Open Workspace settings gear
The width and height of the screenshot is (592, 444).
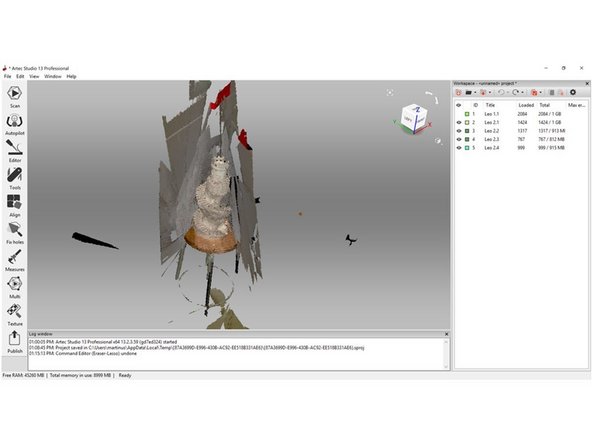click(573, 92)
